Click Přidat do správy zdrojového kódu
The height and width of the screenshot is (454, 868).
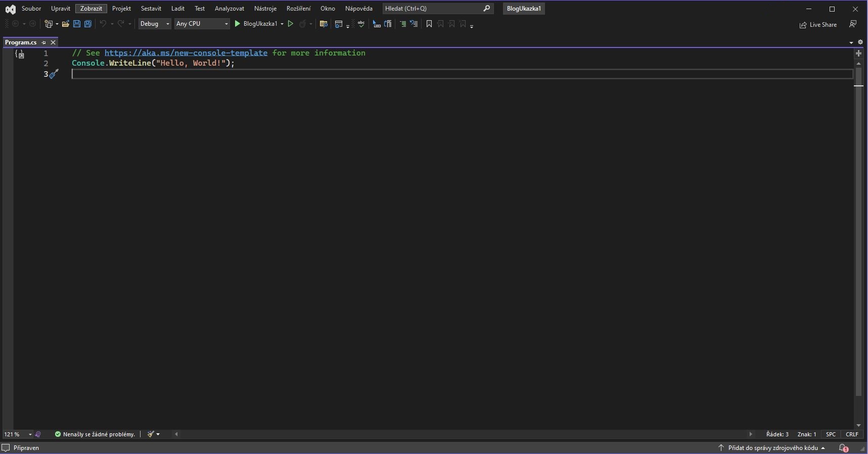point(771,448)
